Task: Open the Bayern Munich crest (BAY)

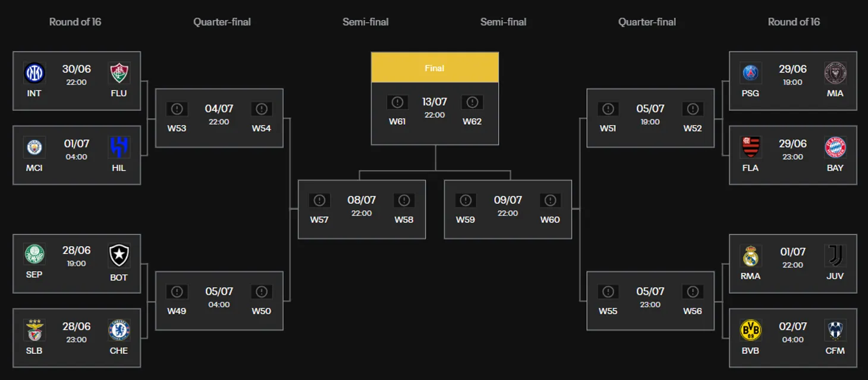Action: [x=835, y=147]
